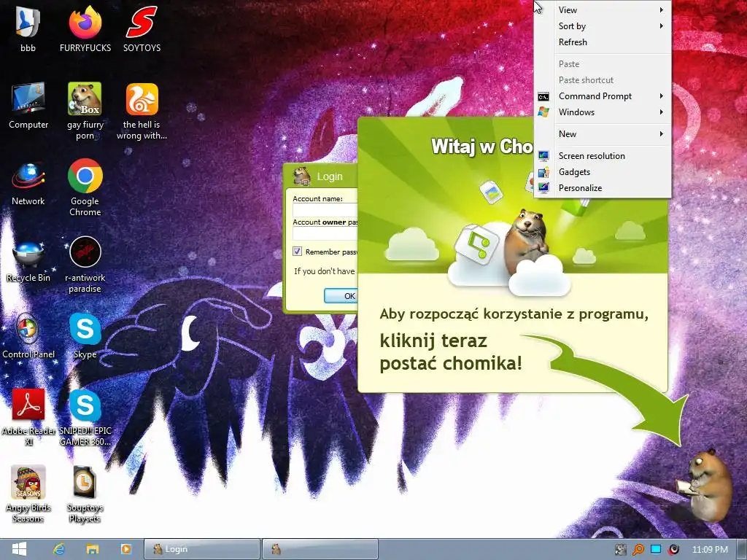The height and width of the screenshot is (560, 747).
Task: Open File Explorer from the taskbar
Action: tap(93, 549)
